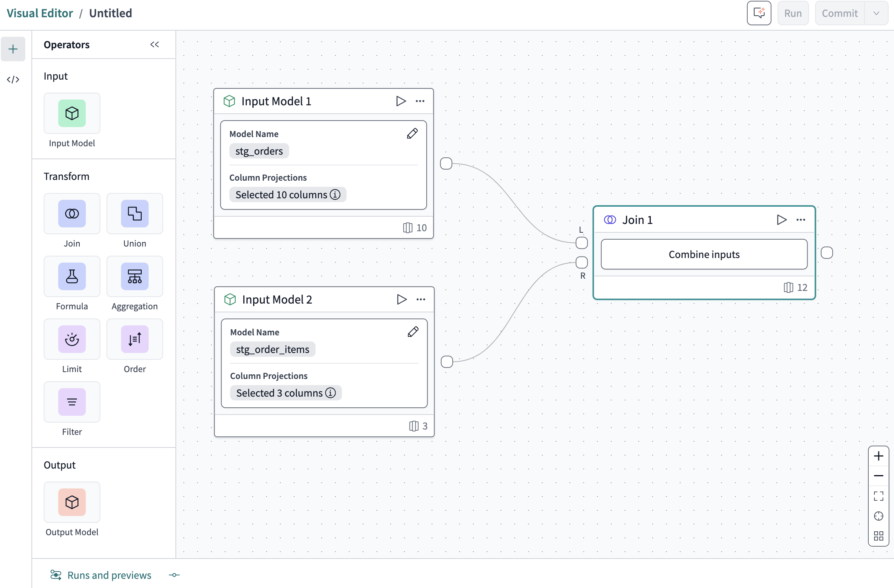Select the Filter operator
Image resolution: width=894 pixels, height=588 pixels.
[x=72, y=402]
